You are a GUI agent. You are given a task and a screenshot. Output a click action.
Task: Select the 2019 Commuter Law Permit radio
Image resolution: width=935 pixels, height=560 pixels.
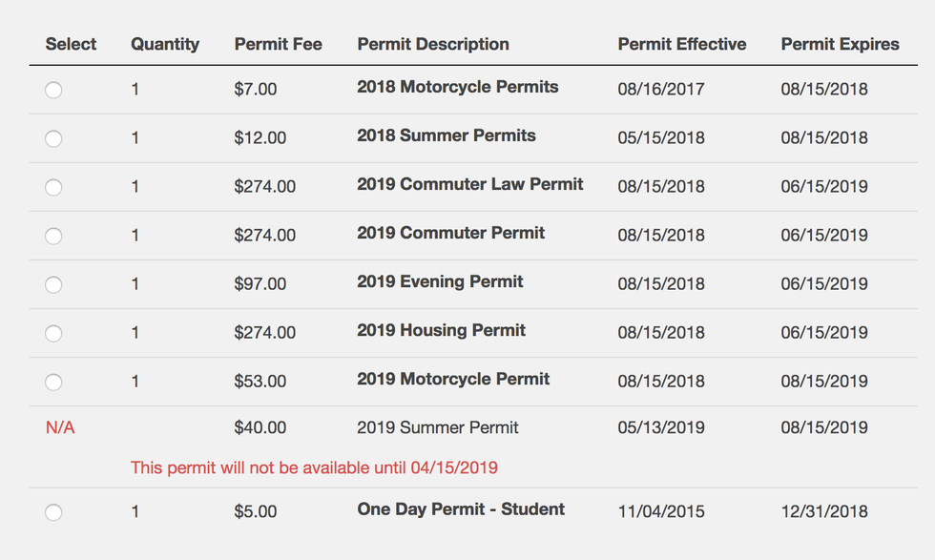point(53,187)
